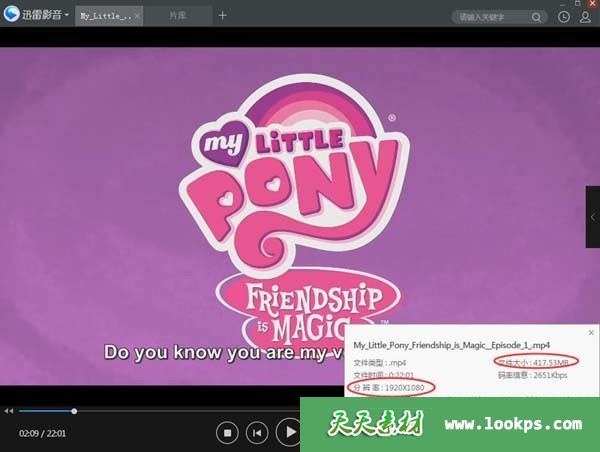This screenshot has width=600, height=452.
Task: Click the search magnifier icon
Action: 535,17
